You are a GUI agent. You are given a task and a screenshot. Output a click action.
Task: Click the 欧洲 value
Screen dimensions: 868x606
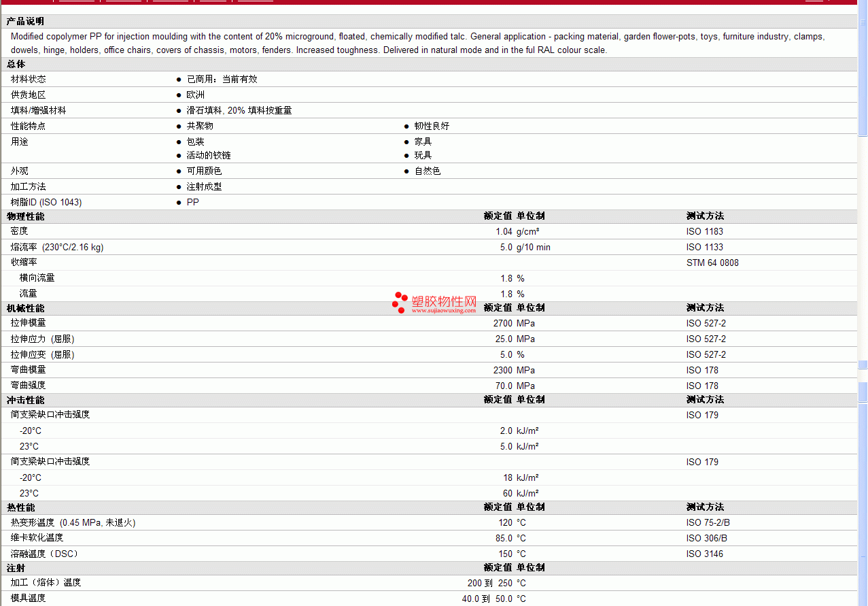[x=195, y=95]
